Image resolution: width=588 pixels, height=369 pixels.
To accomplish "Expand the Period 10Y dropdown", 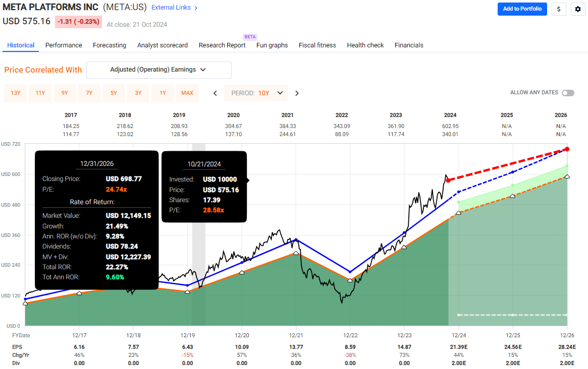I will point(259,93).
